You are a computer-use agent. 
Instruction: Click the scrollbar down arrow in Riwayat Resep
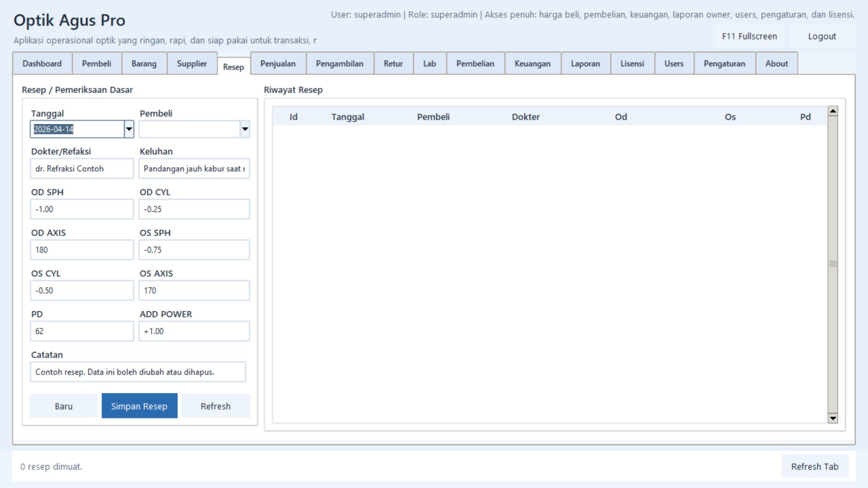(833, 418)
